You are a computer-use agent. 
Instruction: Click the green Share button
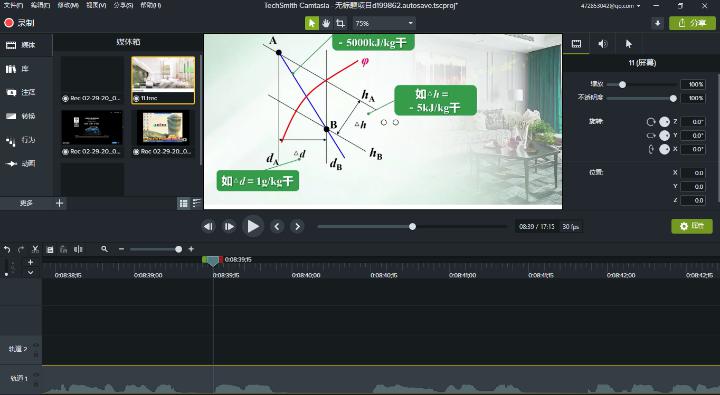(692, 23)
